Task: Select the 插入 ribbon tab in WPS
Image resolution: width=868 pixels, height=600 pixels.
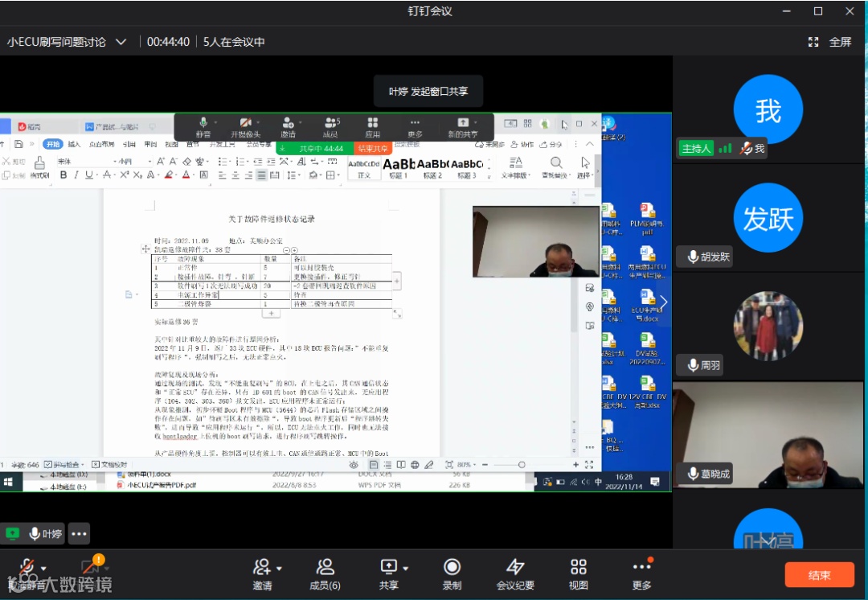Action: click(74, 144)
